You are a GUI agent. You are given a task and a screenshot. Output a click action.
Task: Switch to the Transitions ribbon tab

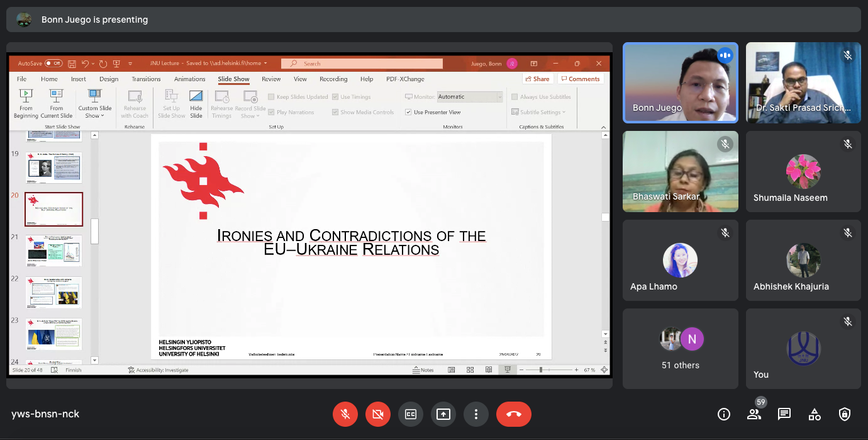pyautogui.click(x=146, y=79)
